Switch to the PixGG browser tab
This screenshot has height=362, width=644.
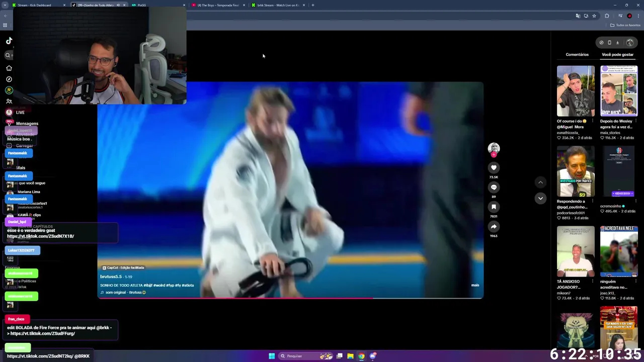click(x=158, y=5)
